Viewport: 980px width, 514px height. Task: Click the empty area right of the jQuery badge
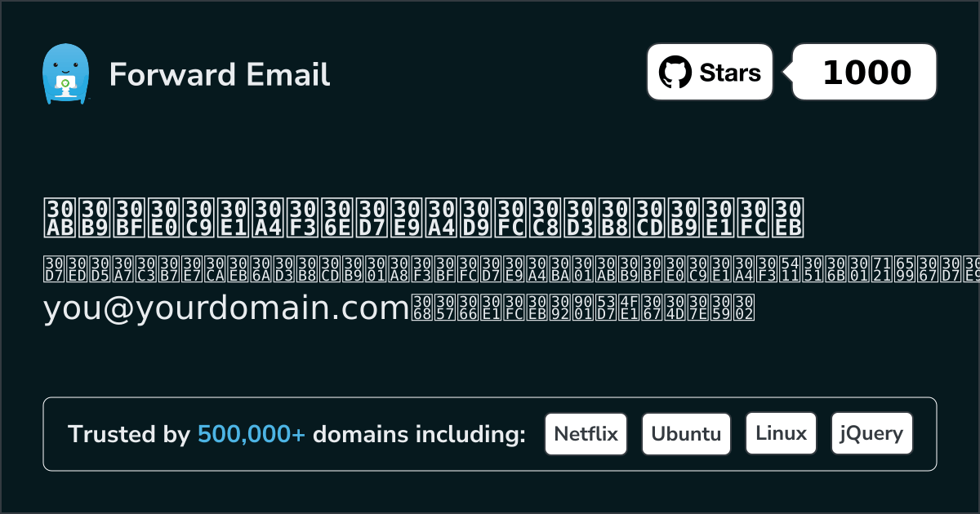point(924,433)
